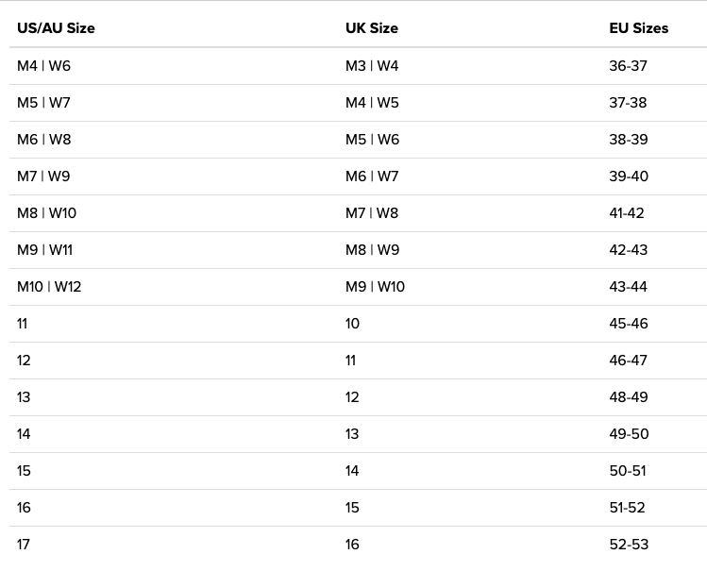
Task: Select the M8 | W10 US size row
Action: point(46,213)
